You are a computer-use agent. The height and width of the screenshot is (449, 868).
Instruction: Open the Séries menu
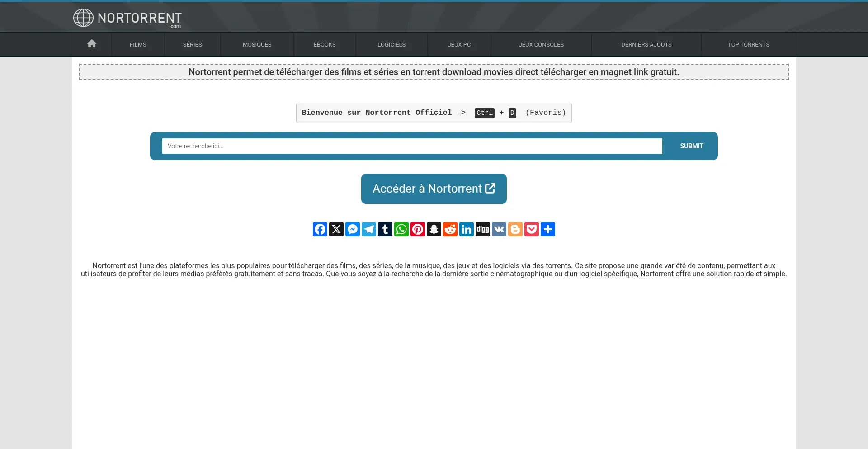(193, 44)
